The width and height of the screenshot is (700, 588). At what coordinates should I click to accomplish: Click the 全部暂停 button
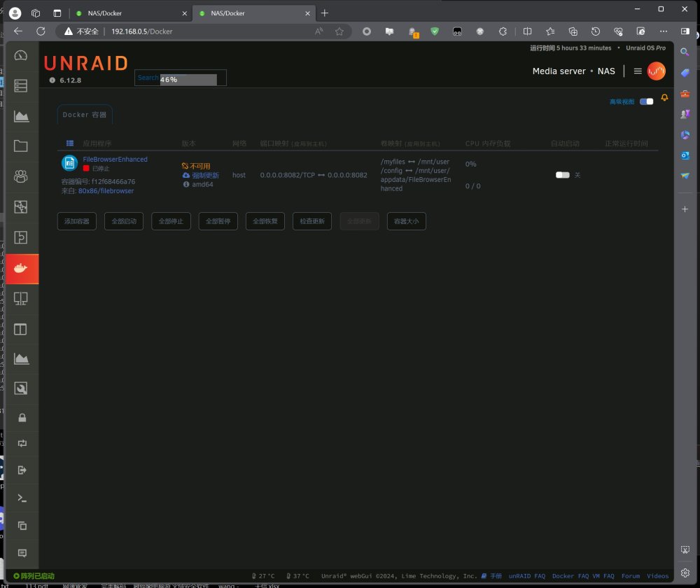coord(218,221)
